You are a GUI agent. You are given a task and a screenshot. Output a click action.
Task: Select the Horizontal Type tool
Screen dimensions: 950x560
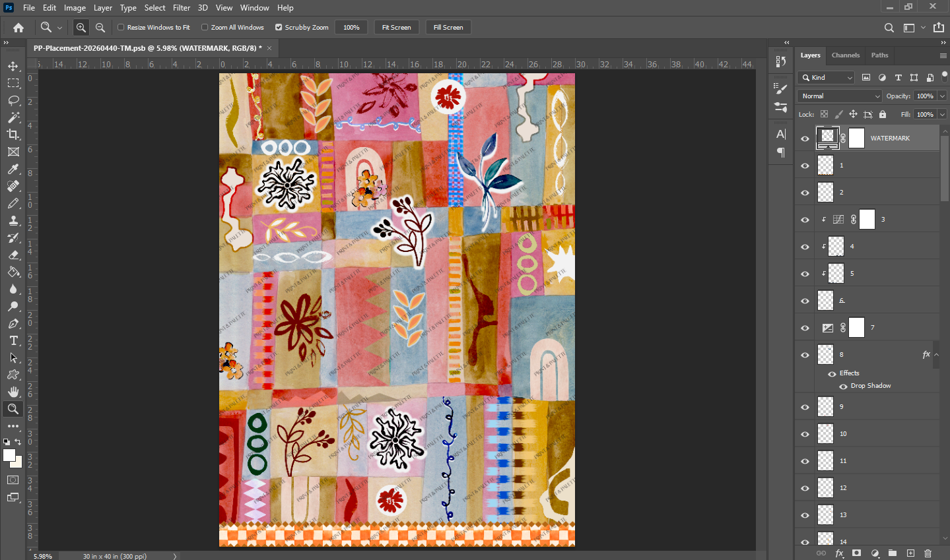point(13,340)
